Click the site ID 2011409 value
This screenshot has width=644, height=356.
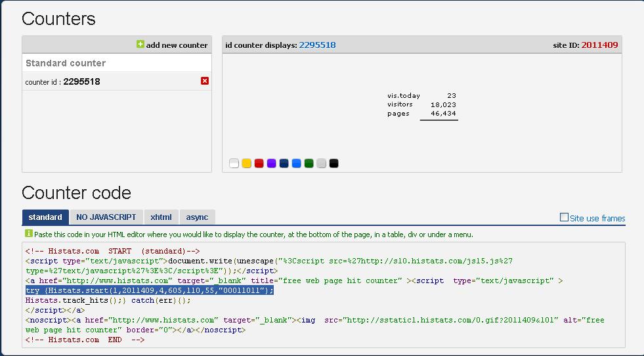click(599, 45)
